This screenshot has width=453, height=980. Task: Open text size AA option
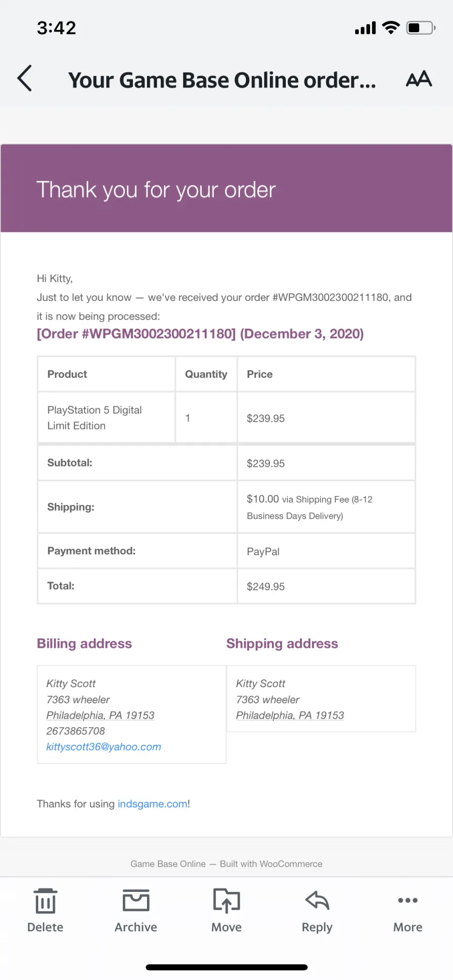click(x=419, y=79)
